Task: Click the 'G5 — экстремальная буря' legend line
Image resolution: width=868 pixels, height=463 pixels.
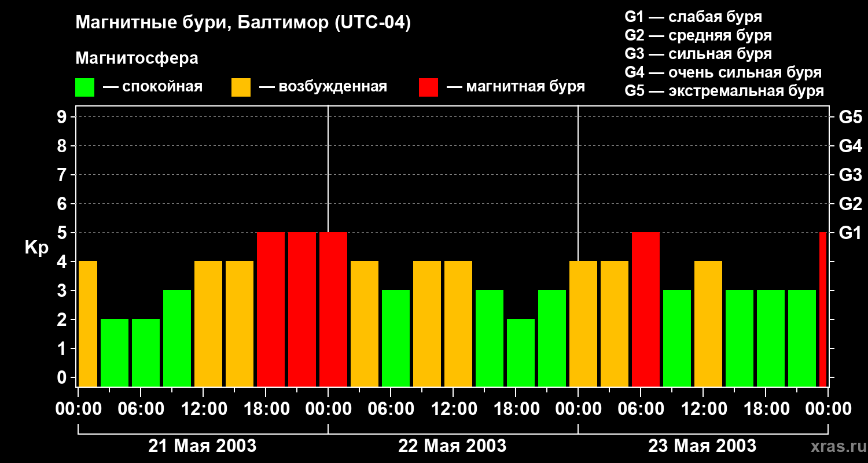Action: (x=724, y=91)
